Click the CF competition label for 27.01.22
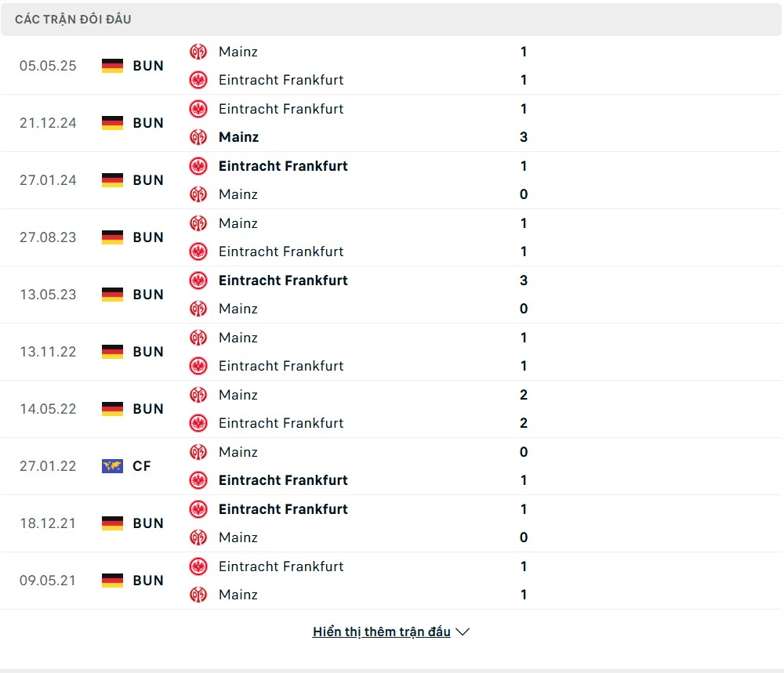The width and height of the screenshot is (784, 673). tap(142, 466)
